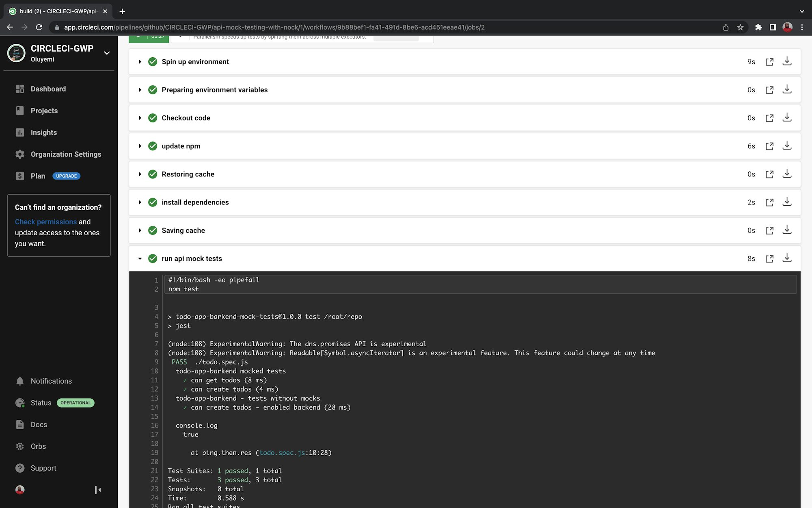
Task: Open the Insights page from the sidebar
Action: pos(43,132)
